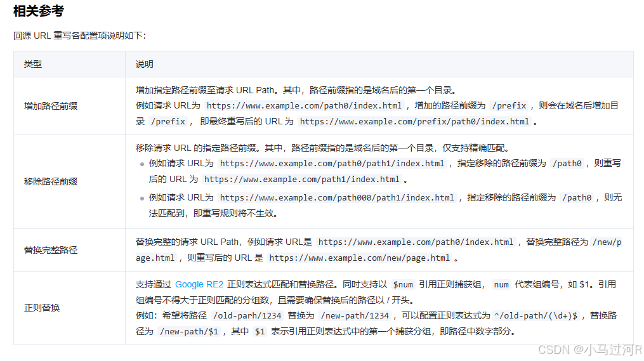This screenshot has width=644, height=361.
Task: Select the https://www.example.com/path0/path1/index.html code
Action: coord(332,164)
